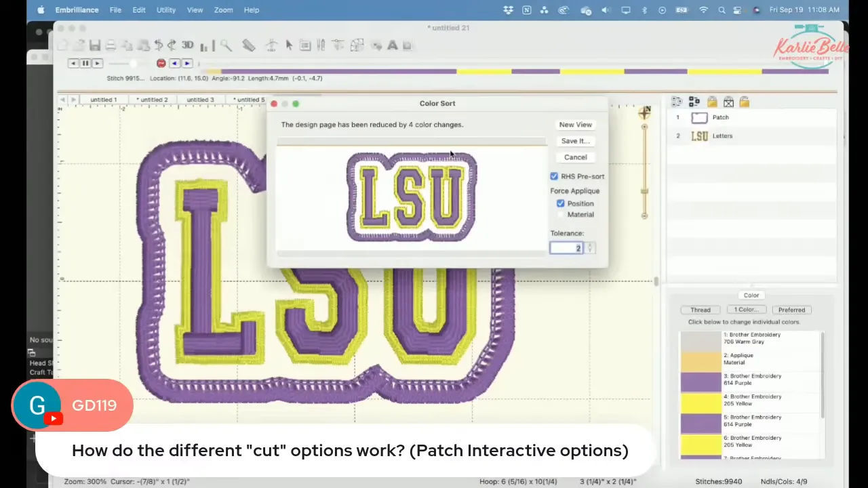Click the Print icon in toolbar
The image size is (868, 488).
111,45
